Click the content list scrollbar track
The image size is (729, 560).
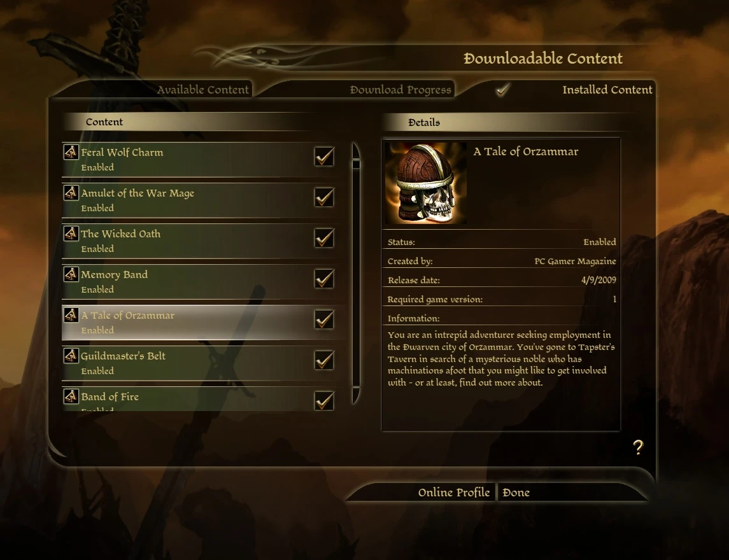[356, 277]
